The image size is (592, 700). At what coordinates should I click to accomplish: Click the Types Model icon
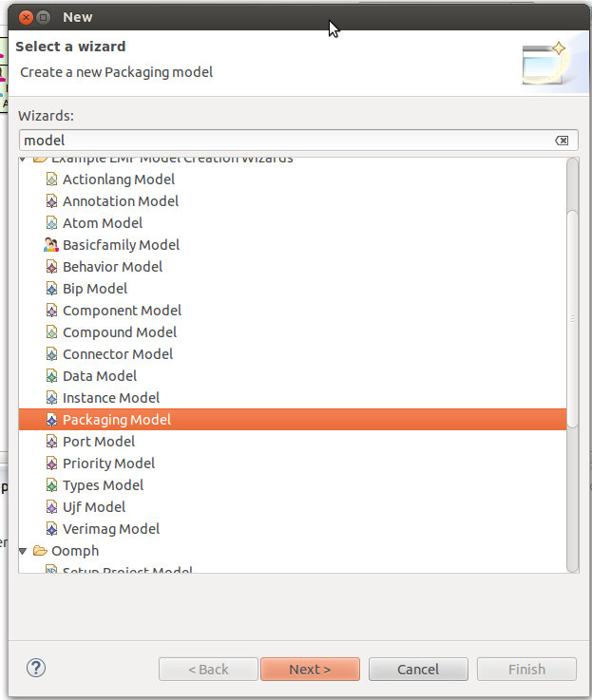(51, 485)
